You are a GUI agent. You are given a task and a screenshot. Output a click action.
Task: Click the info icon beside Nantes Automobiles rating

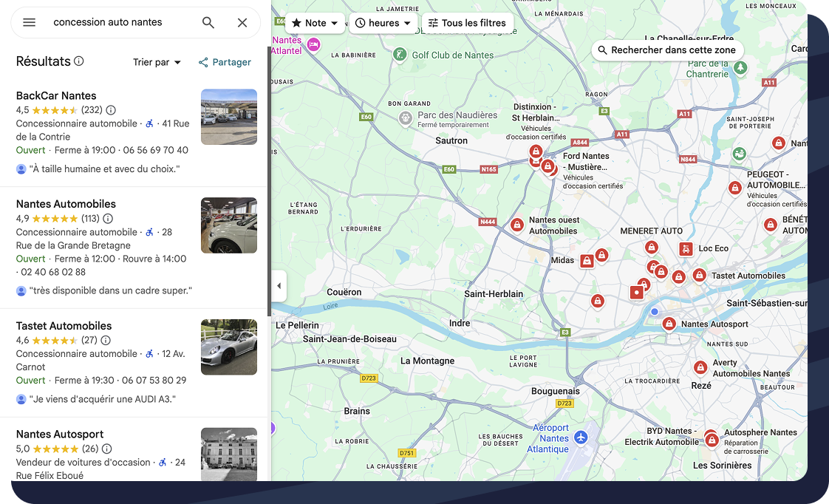tap(108, 219)
